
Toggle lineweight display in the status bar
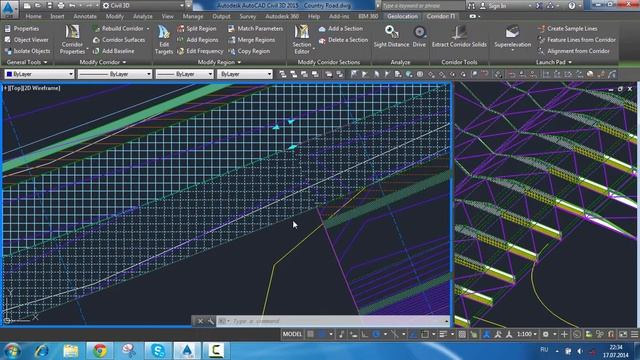pos(443,334)
